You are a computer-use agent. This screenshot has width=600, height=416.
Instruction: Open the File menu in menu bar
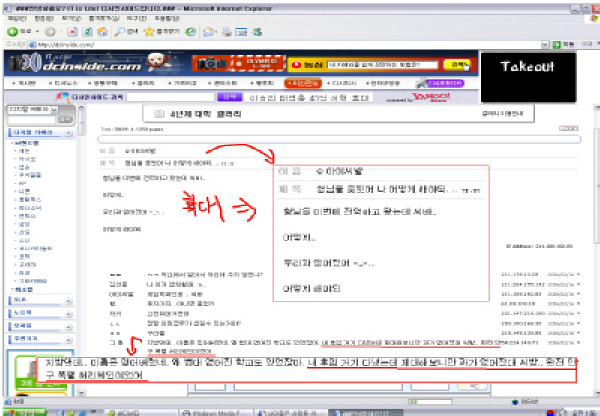pos(17,18)
